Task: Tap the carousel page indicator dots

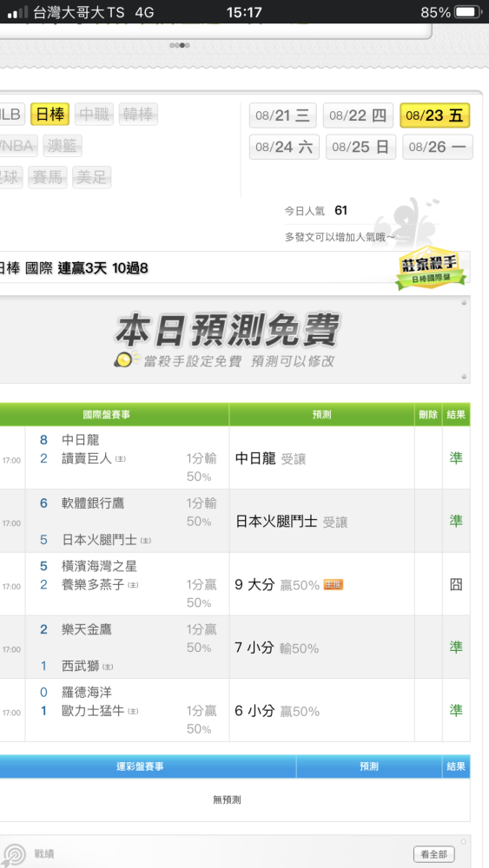Action: pyautogui.click(x=180, y=45)
